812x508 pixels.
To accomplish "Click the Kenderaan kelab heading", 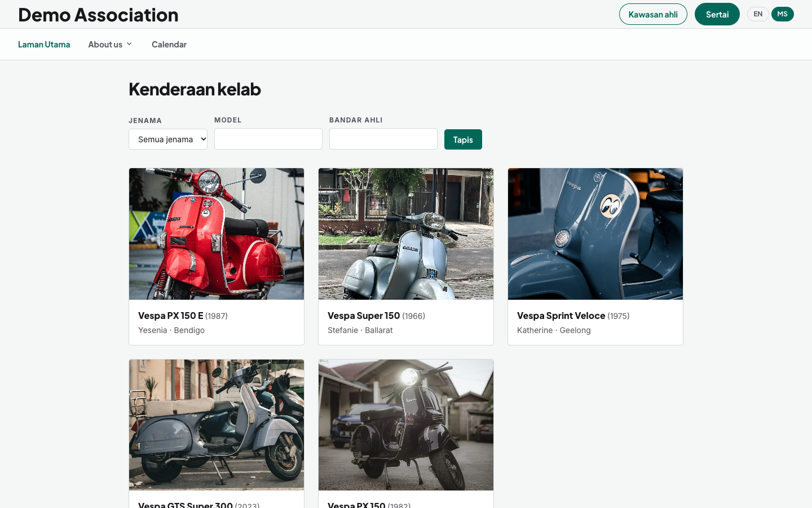I will (x=195, y=89).
